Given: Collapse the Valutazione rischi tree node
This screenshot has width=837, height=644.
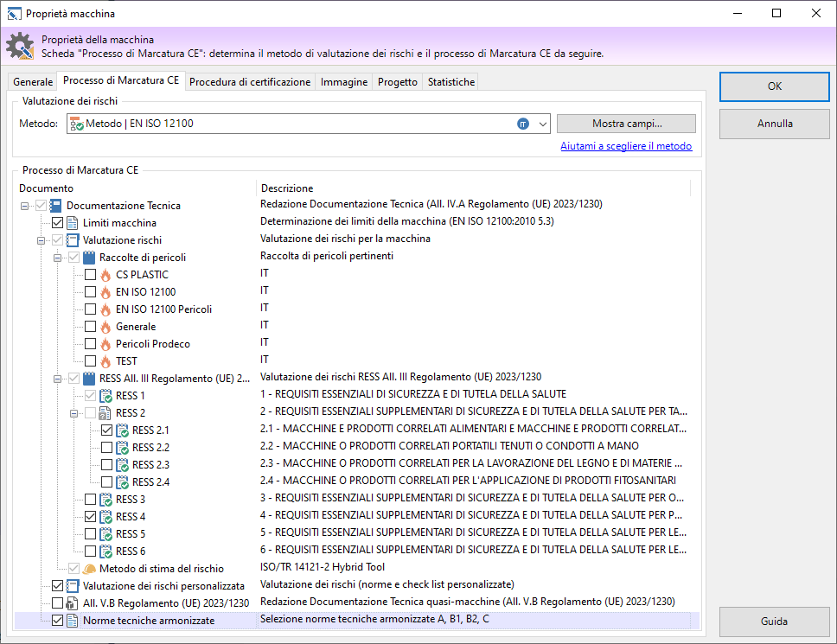Looking at the screenshot, I should point(41,240).
